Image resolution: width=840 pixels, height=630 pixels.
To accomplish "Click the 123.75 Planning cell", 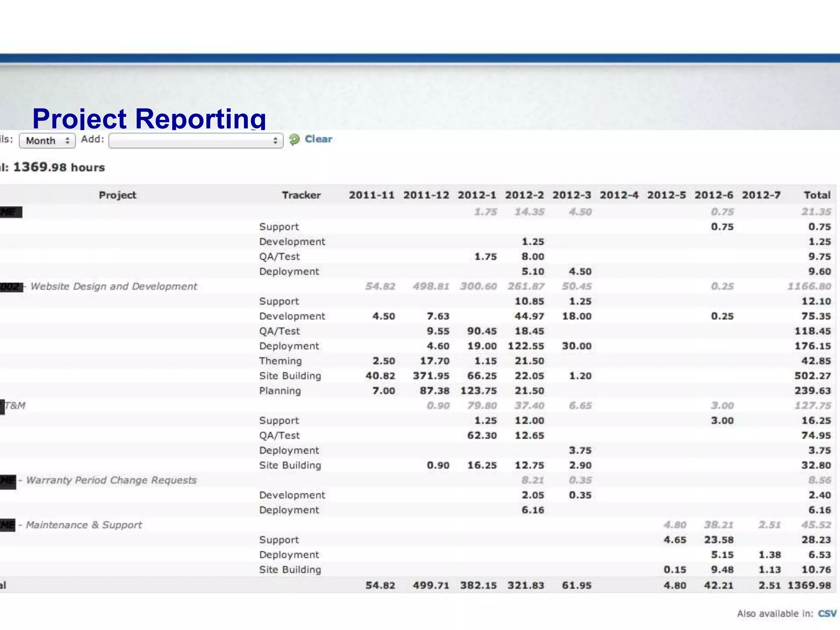I will [478, 391].
